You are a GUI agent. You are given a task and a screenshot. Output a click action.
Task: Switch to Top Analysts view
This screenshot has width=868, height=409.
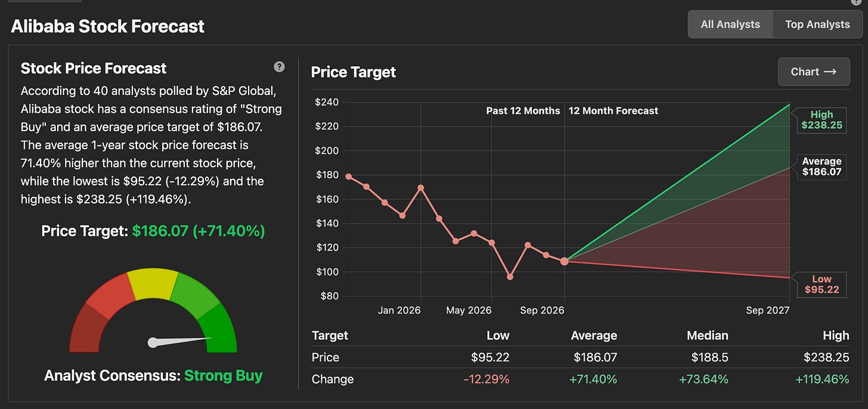817,24
